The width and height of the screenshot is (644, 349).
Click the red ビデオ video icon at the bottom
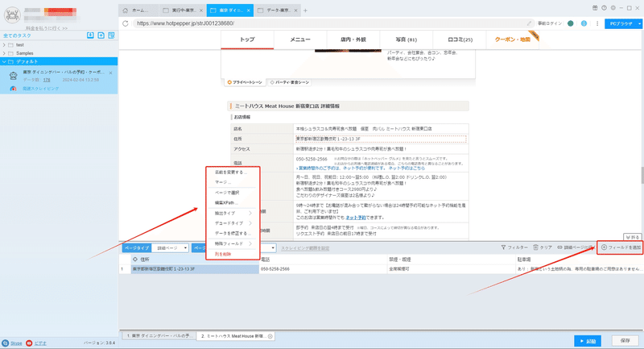tap(29, 343)
